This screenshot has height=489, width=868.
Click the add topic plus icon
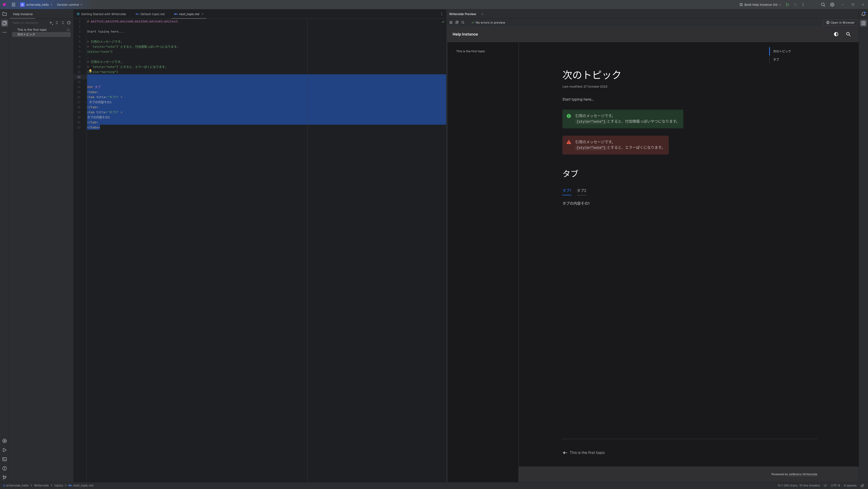pyautogui.click(x=51, y=23)
